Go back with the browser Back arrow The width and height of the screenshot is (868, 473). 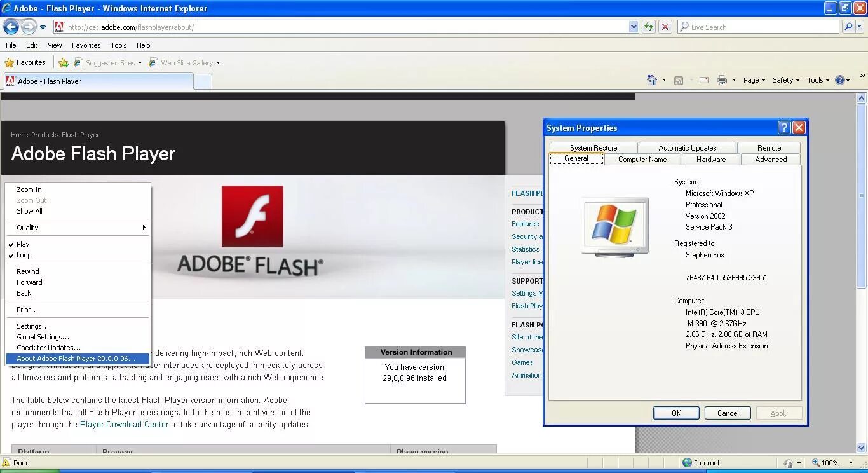point(11,27)
